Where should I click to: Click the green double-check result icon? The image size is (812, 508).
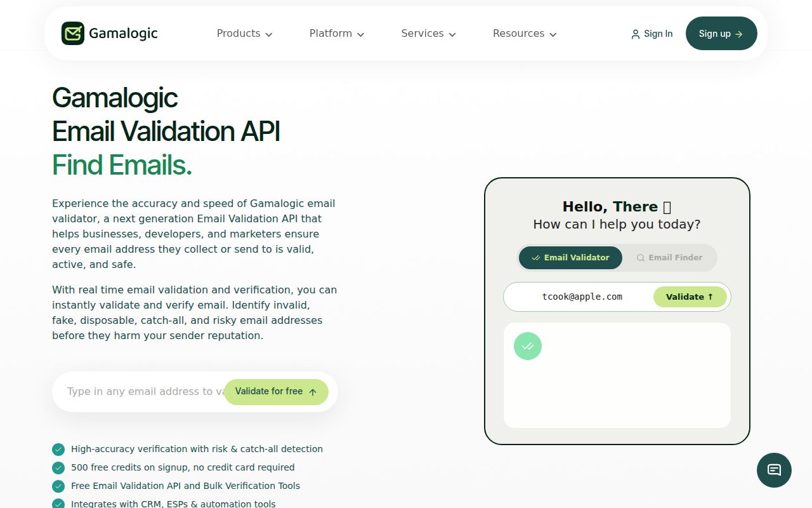(x=528, y=346)
